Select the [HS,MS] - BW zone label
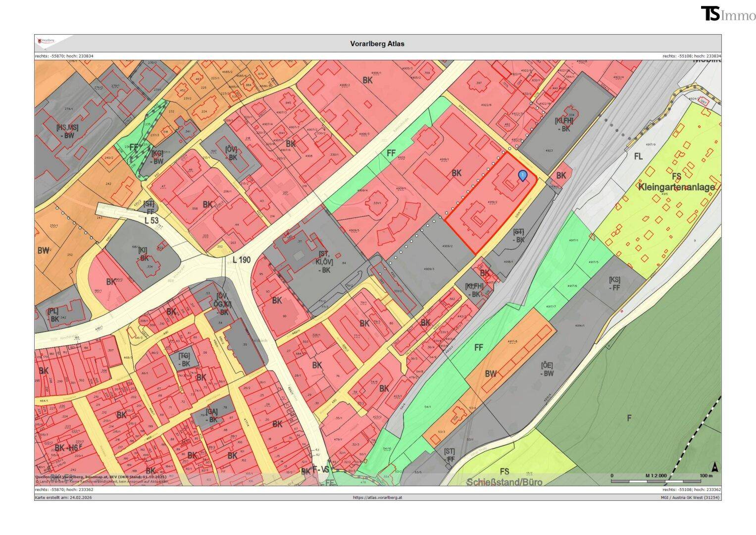The height and width of the screenshot is (535, 756). tap(67, 131)
